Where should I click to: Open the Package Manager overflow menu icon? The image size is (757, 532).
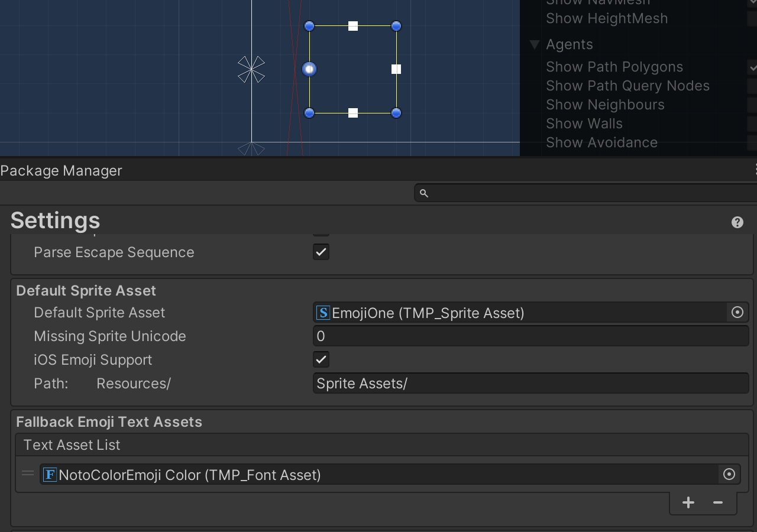755,170
